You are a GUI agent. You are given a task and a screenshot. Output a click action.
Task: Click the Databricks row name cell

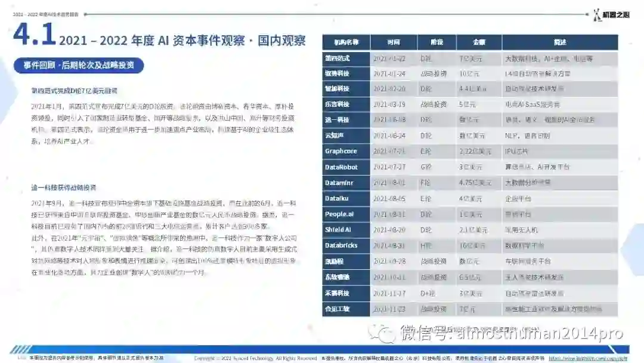tap(346, 245)
